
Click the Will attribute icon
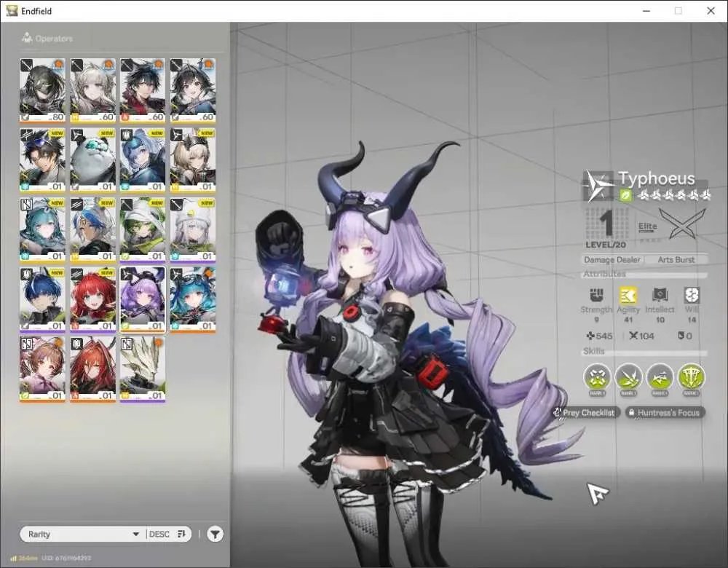(x=692, y=295)
